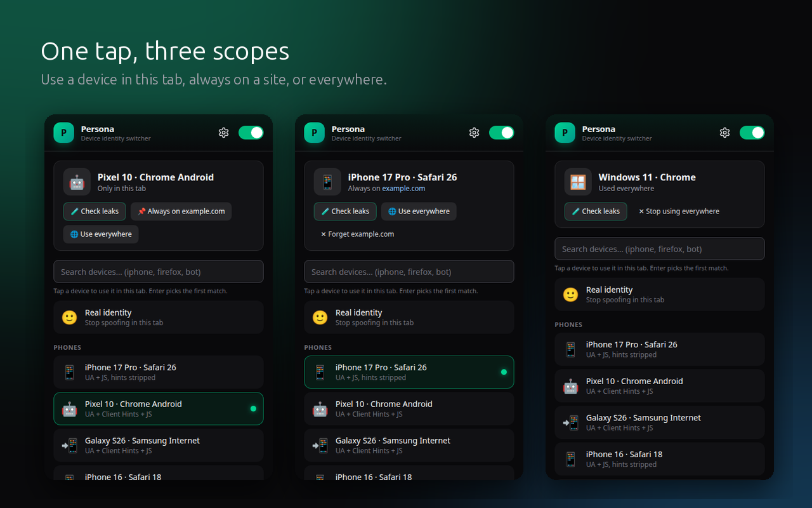Viewport: 812px width, 508px height.
Task: Click the Stop using everywhere button
Action: [x=679, y=211]
